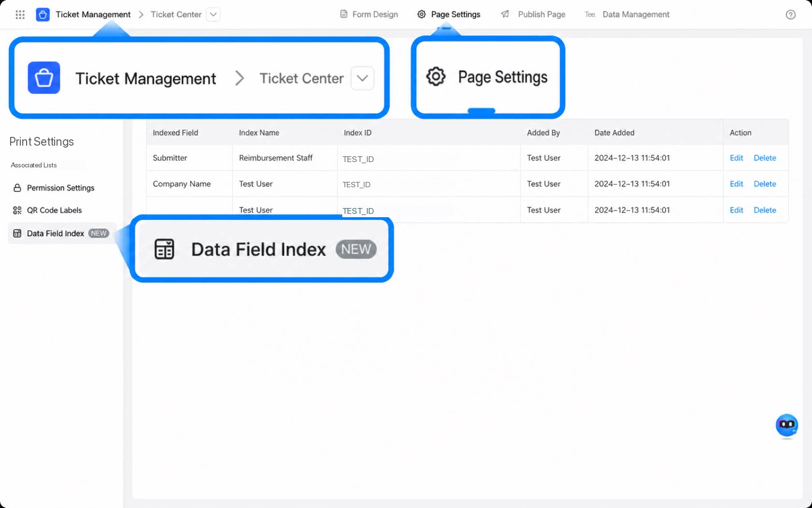Image resolution: width=812 pixels, height=508 pixels.
Task: Open the help question mark icon
Action: [791, 15]
